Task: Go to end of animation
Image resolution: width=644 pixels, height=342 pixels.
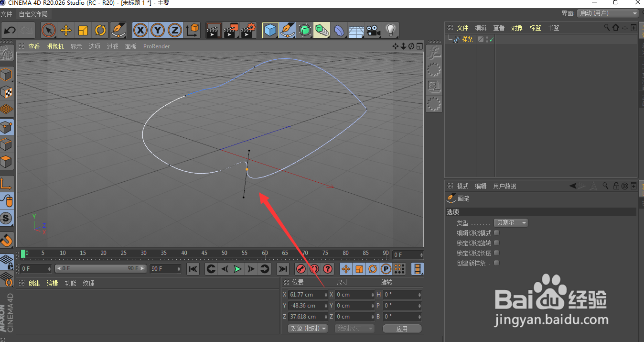Action: (283, 269)
